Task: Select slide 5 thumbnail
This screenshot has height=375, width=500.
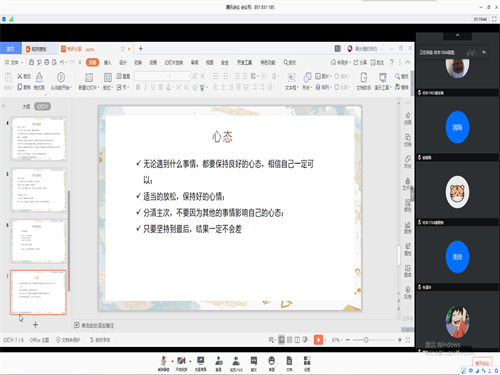Action: [38, 190]
